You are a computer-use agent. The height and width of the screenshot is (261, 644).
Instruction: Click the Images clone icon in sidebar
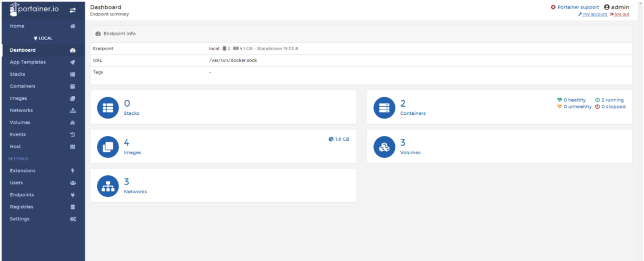73,99
